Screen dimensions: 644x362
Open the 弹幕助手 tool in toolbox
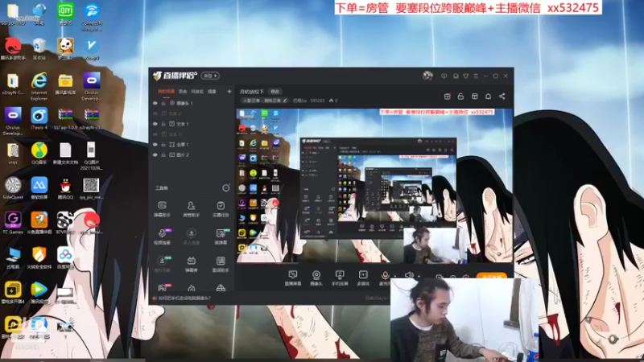pos(163,208)
